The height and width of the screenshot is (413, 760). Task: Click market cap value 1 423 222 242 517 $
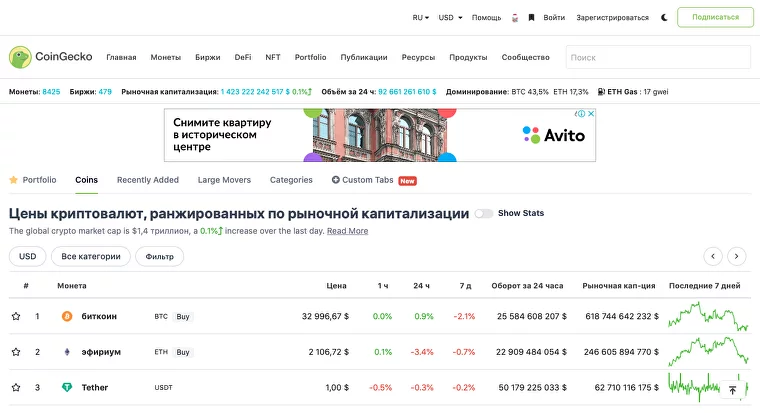255,92
